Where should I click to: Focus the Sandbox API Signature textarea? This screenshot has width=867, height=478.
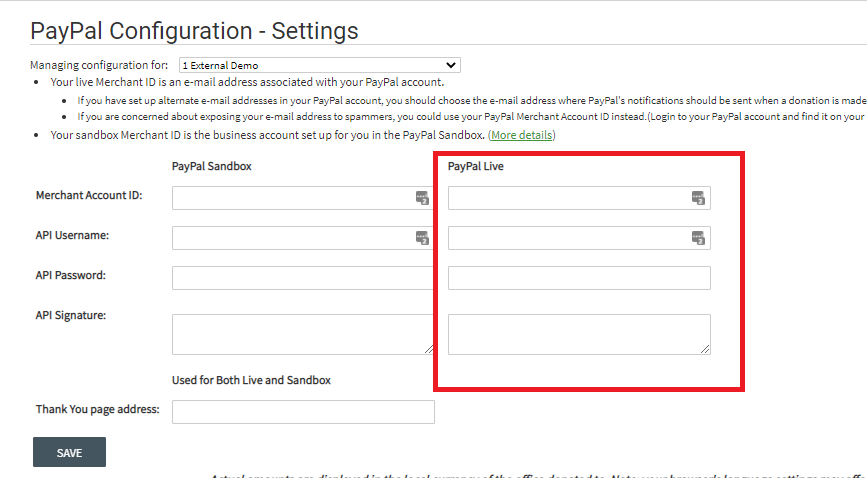coord(303,334)
